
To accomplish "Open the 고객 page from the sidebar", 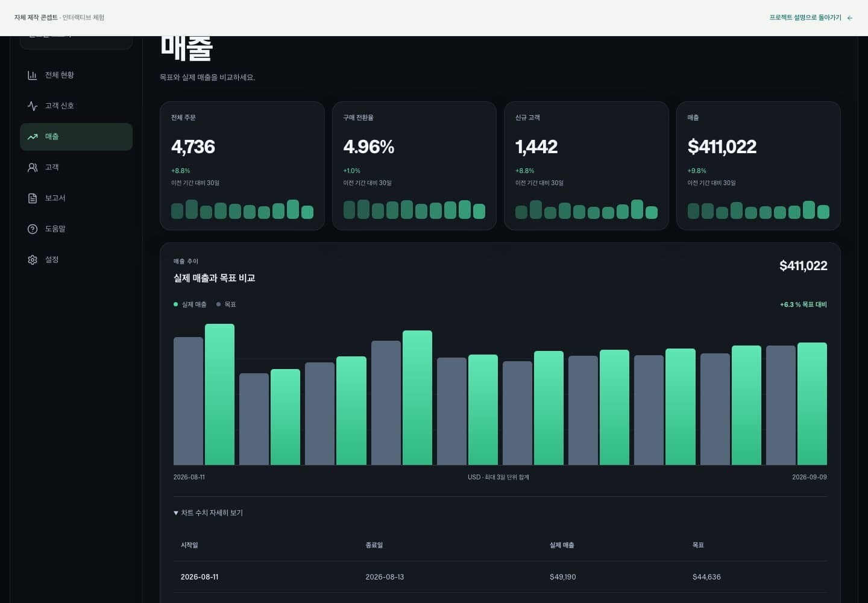I will pos(76,168).
